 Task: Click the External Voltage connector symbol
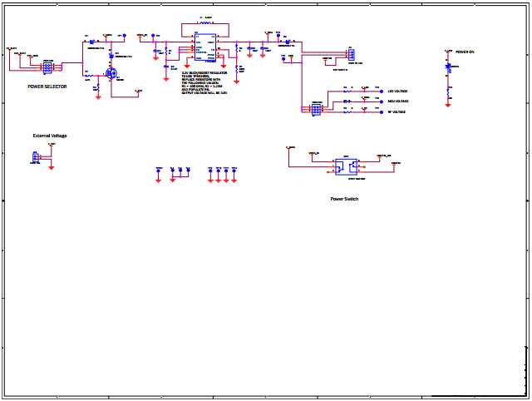pyautogui.click(x=36, y=156)
